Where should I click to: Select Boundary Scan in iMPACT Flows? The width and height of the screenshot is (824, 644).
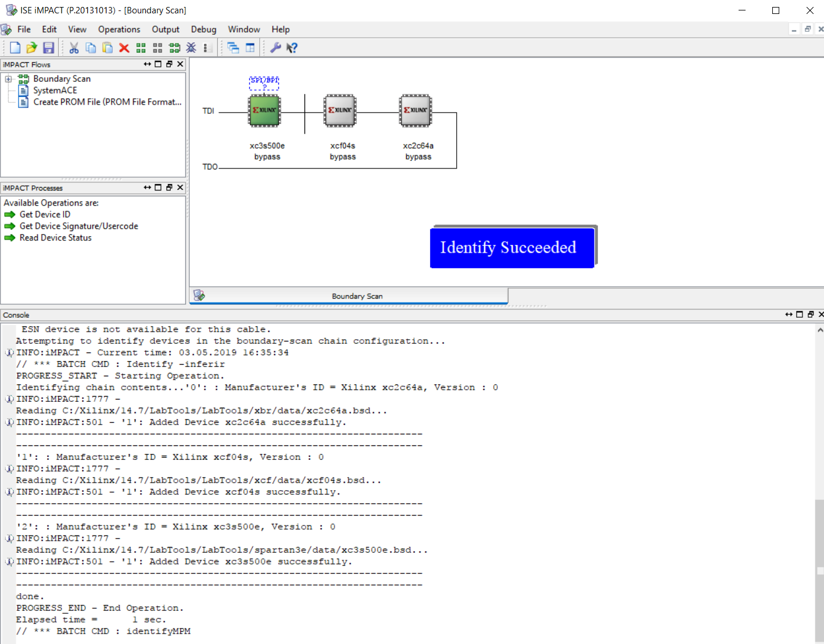pyautogui.click(x=62, y=79)
